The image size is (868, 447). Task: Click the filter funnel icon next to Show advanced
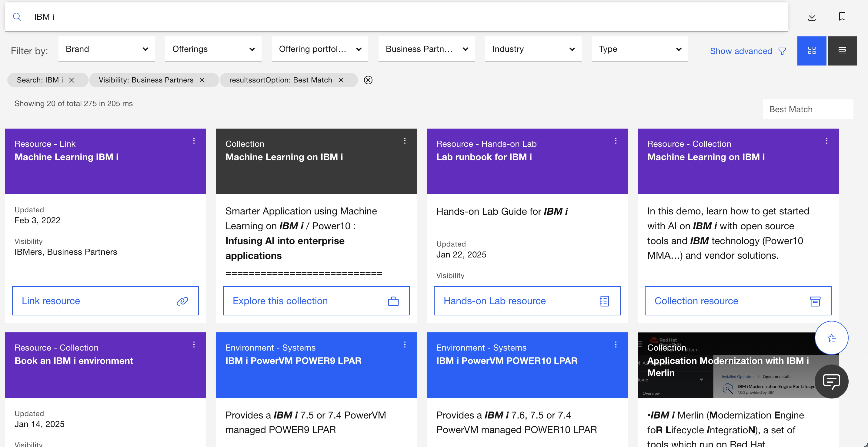tap(783, 51)
